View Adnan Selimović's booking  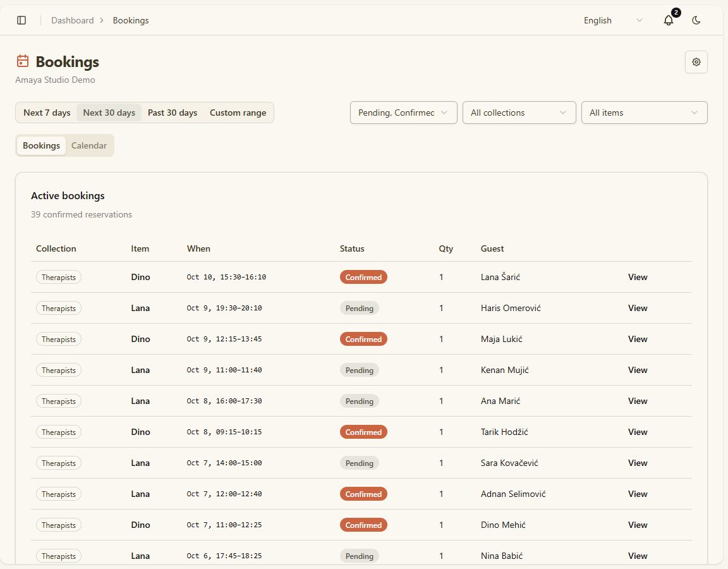[x=638, y=494]
